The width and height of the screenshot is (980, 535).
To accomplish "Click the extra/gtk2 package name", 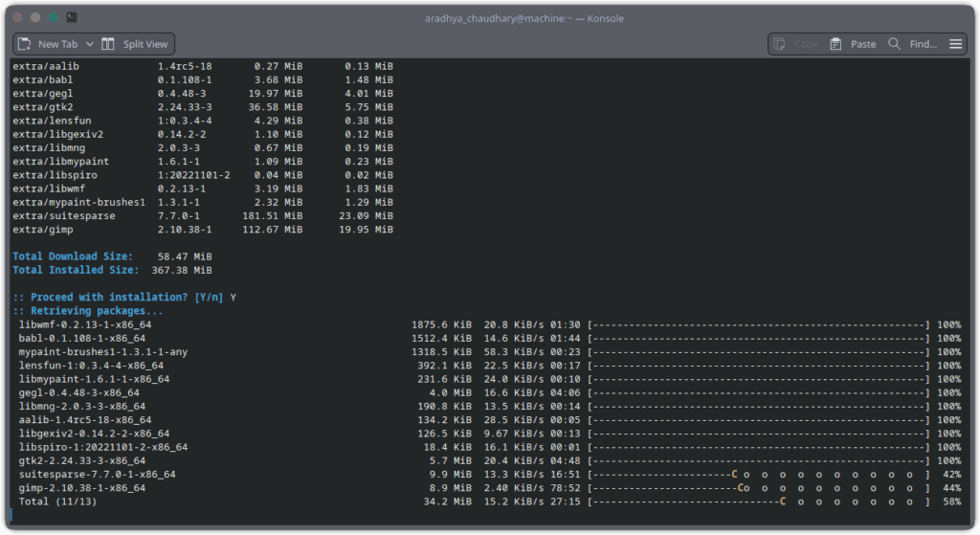I will point(42,107).
